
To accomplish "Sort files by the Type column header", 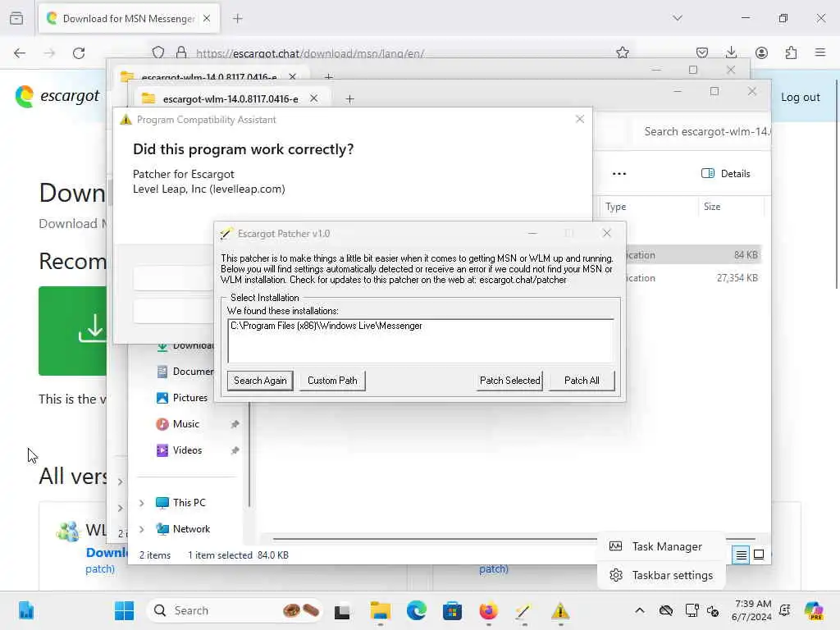I will point(615,206).
